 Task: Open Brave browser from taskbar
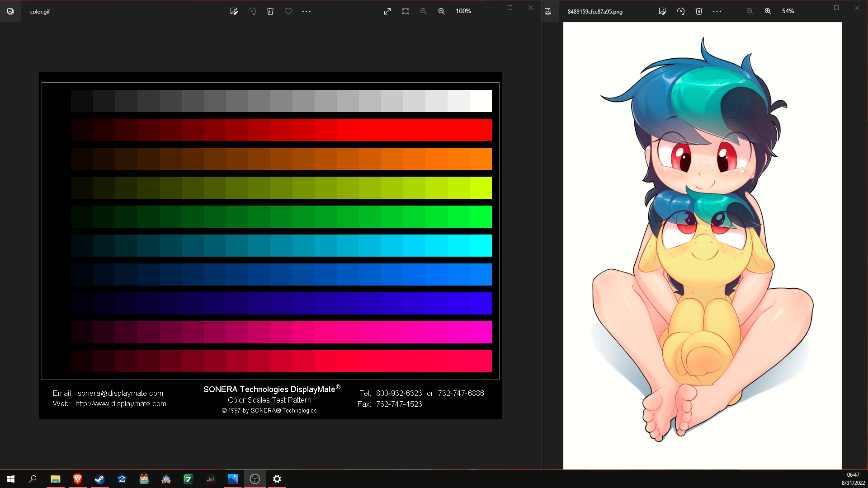click(78, 479)
